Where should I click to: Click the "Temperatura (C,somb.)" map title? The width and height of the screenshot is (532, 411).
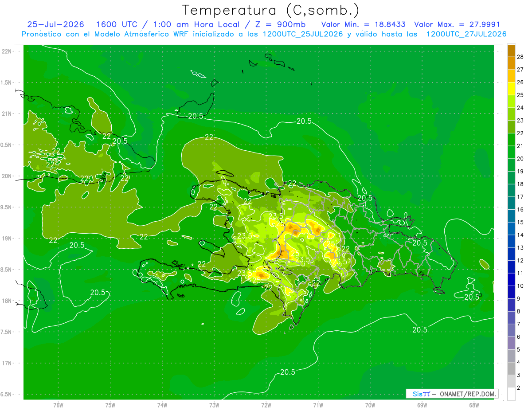270,10
